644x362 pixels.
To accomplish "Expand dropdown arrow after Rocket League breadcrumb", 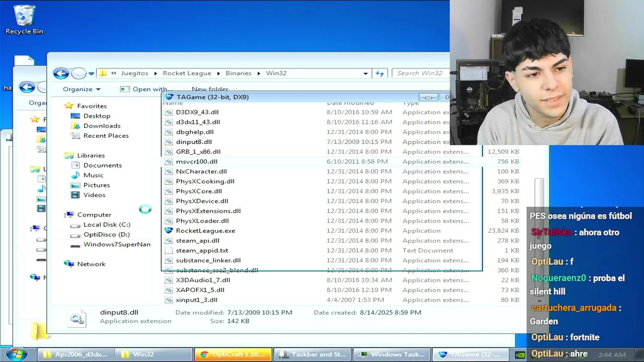I will pos(218,73).
